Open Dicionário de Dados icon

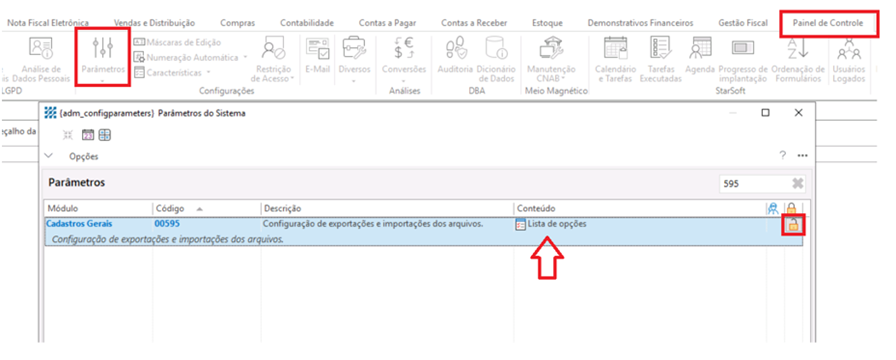point(497,48)
